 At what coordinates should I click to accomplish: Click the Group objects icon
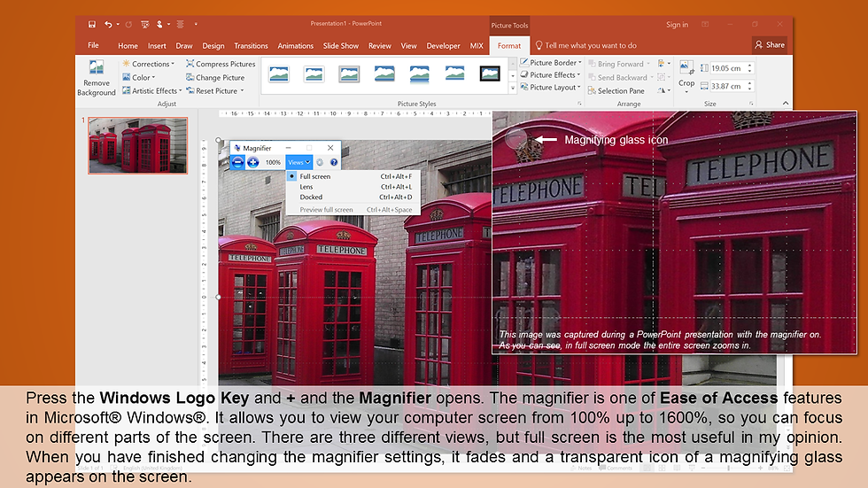click(x=663, y=77)
